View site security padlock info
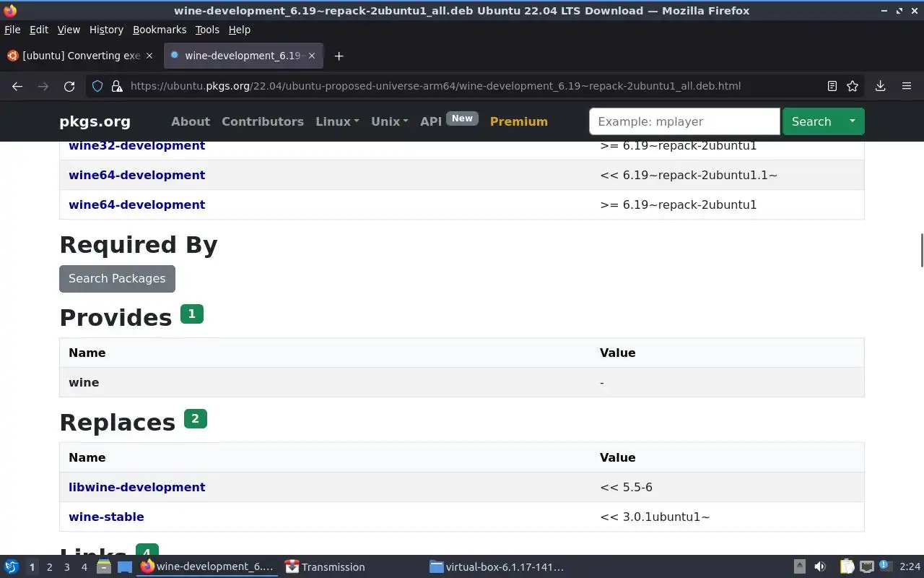 116,86
